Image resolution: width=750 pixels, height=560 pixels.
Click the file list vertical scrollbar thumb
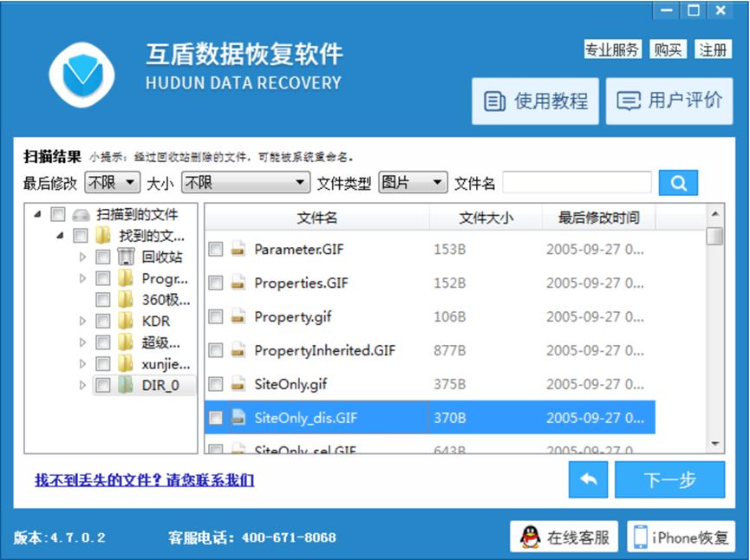coord(714,236)
